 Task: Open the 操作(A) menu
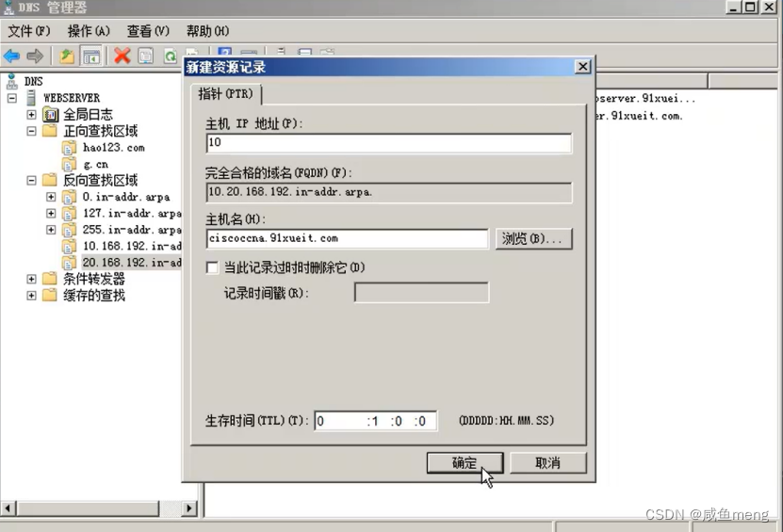coord(89,31)
